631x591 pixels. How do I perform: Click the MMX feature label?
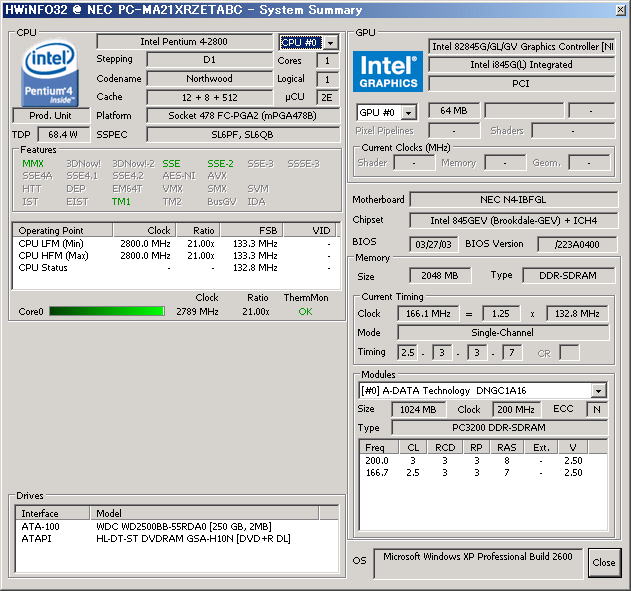coord(33,164)
